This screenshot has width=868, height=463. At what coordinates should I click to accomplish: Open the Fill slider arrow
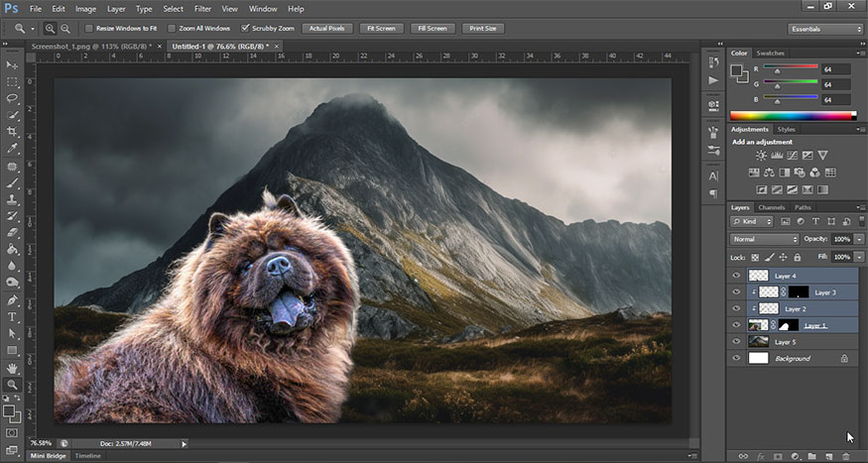pyautogui.click(x=859, y=257)
